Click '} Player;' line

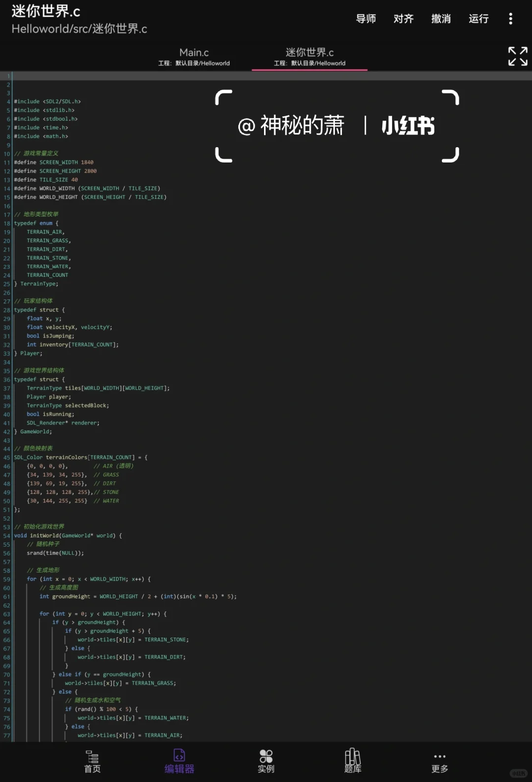(28, 354)
